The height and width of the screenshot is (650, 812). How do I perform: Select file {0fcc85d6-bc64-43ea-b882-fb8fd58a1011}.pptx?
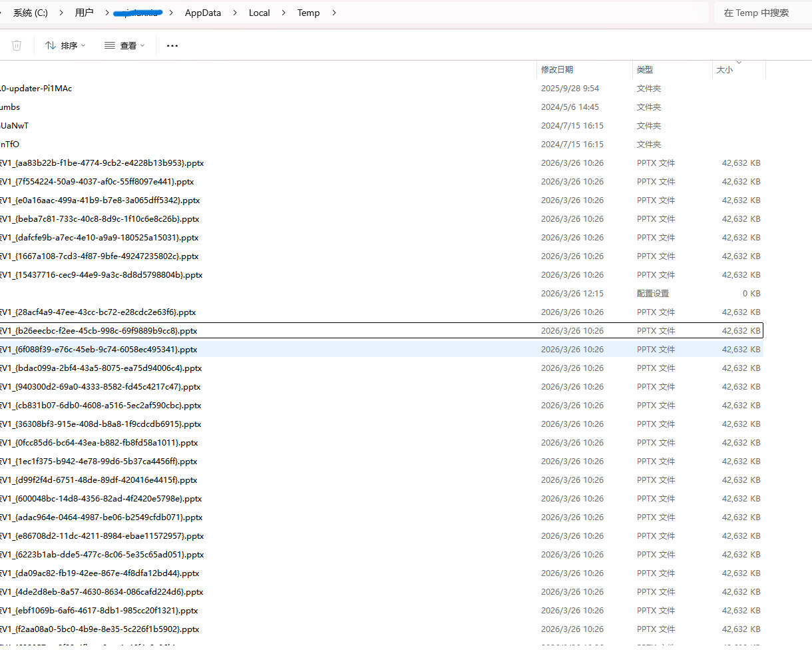click(381, 442)
